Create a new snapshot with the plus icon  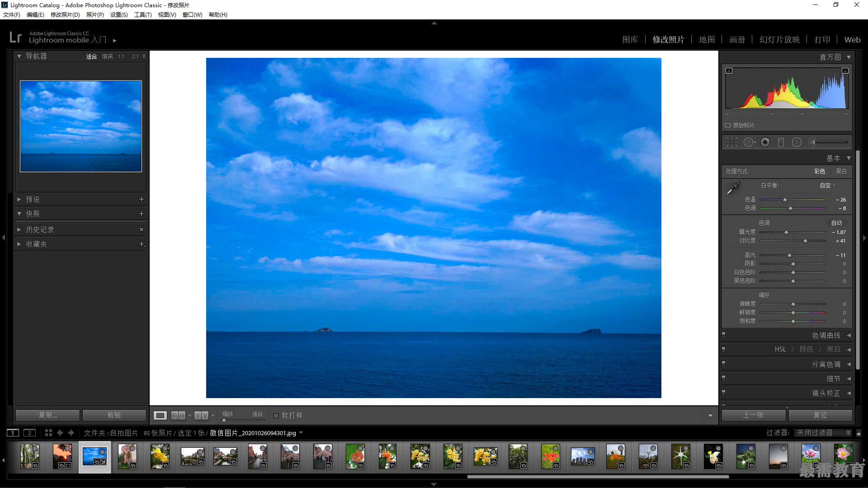pyautogui.click(x=142, y=214)
